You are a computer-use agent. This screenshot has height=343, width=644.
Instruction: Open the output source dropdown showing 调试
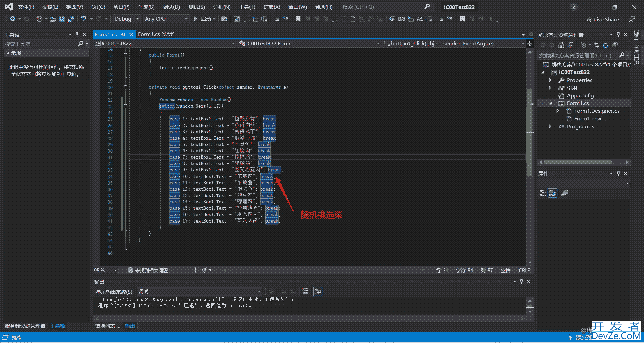[199, 291]
